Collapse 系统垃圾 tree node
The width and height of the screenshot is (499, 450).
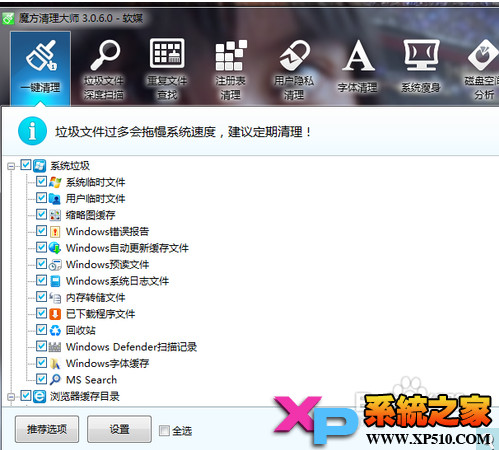coord(11,166)
